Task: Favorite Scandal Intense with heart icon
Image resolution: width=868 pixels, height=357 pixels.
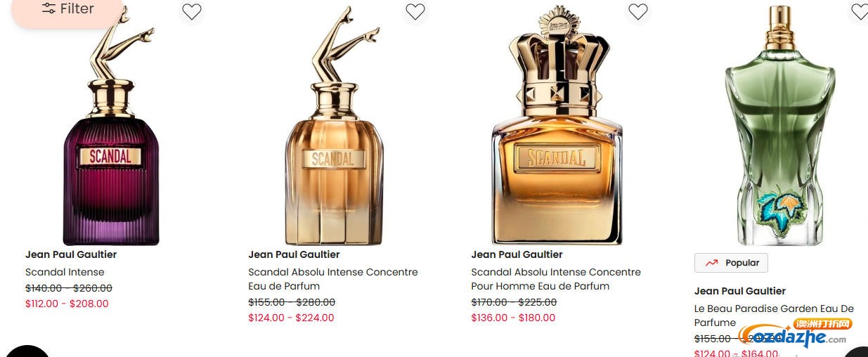Action: click(x=192, y=11)
